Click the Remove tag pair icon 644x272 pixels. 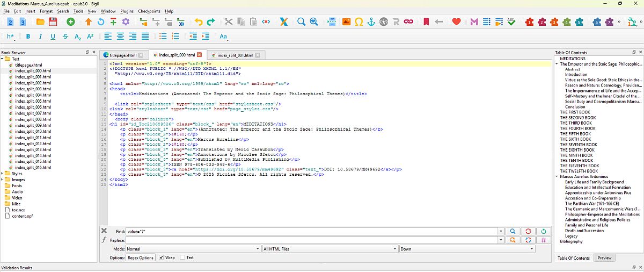pyautogui.click(x=266, y=22)
